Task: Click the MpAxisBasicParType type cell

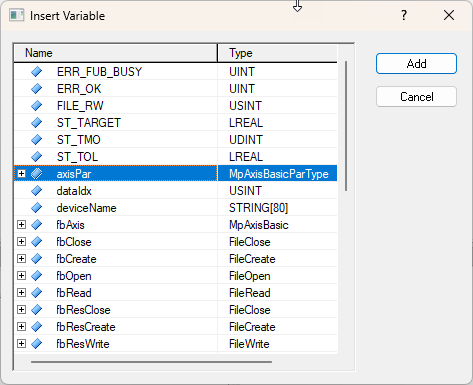Action: pos(277,174)
